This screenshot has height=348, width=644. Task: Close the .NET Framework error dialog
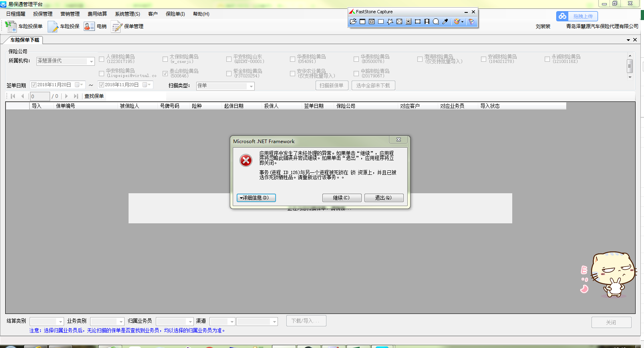[398, 140]
